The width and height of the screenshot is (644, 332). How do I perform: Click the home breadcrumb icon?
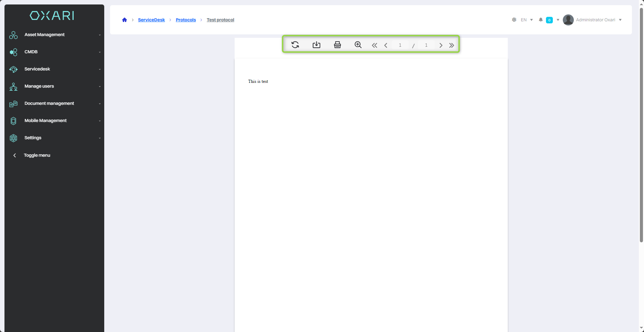[x=125, y=20]
